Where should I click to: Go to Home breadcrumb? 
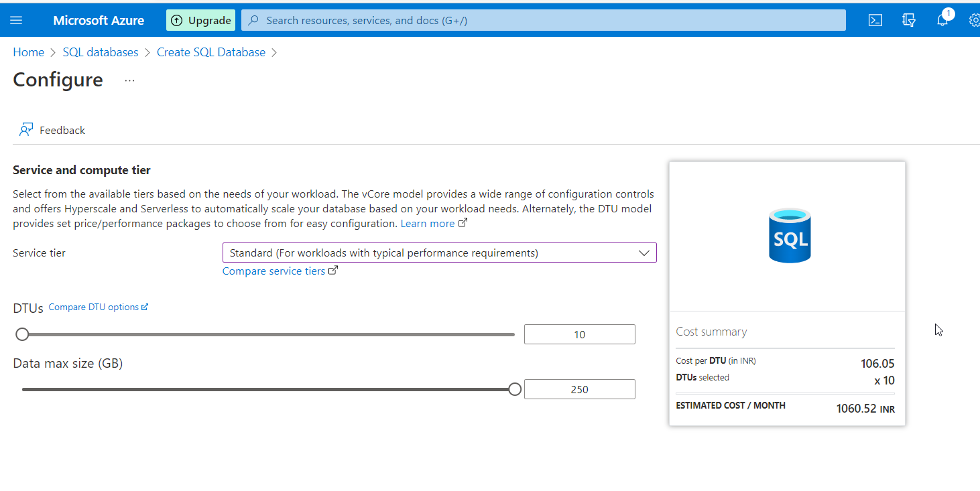tap(28, 52)
